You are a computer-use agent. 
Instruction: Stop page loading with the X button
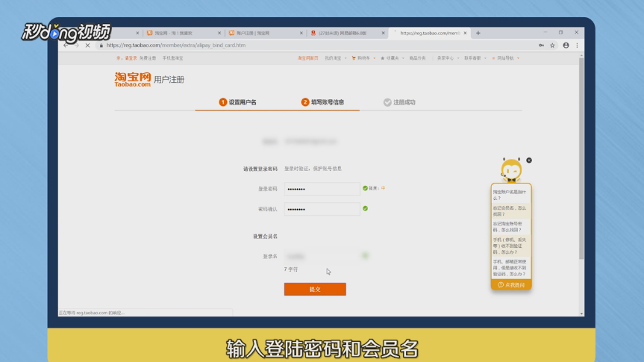click(87, 46)
